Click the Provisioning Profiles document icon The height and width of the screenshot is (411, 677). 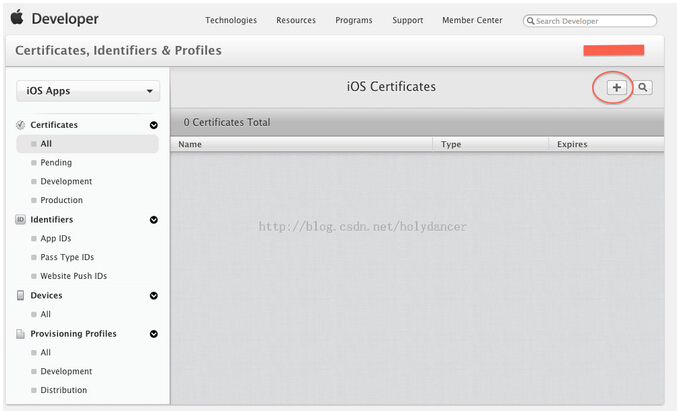[20, 334]
